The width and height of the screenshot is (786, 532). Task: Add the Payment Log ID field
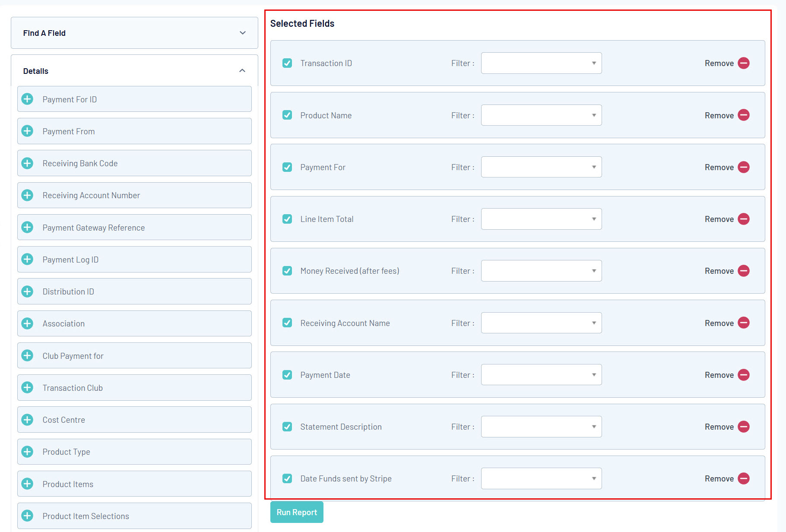(x=27, y=259)
